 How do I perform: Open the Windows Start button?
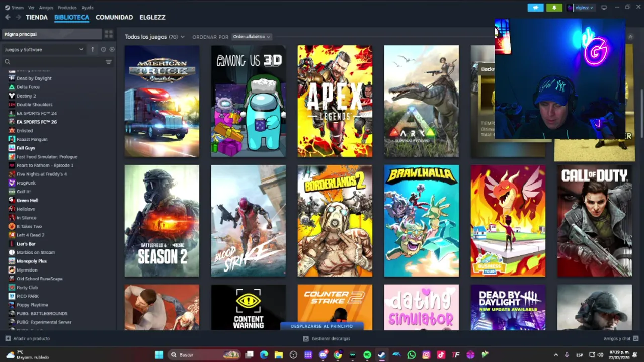(159, 355)
